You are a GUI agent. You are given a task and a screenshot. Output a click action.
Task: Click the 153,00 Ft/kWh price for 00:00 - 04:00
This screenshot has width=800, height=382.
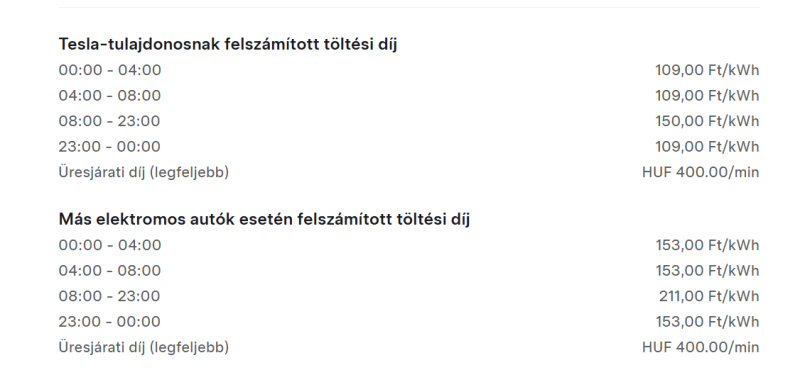(707, 245)
